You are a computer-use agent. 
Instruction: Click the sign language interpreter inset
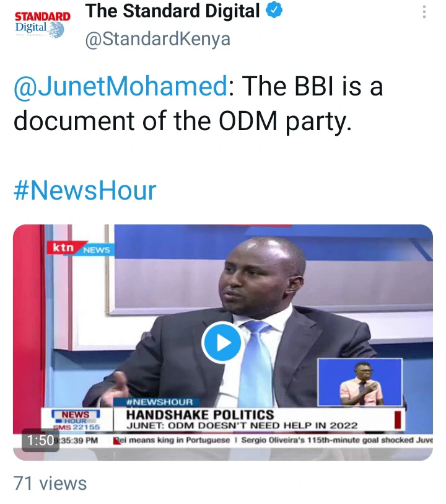(360, 382)
